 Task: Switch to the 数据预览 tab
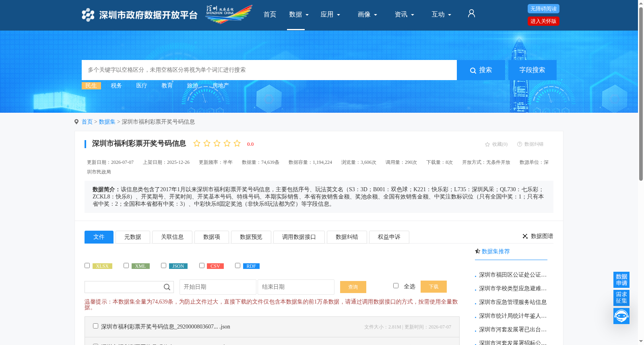coord(251,237)
